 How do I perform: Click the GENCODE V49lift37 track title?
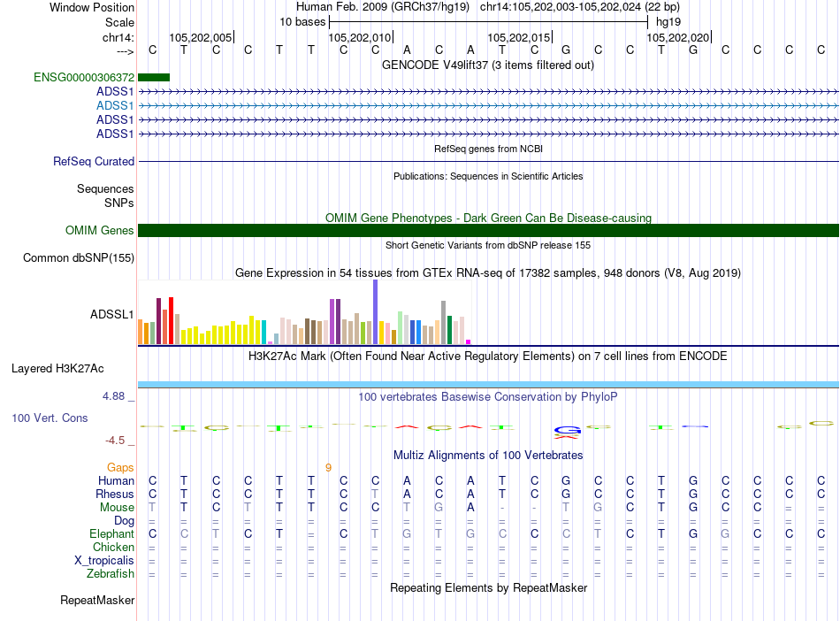[488, 65]
